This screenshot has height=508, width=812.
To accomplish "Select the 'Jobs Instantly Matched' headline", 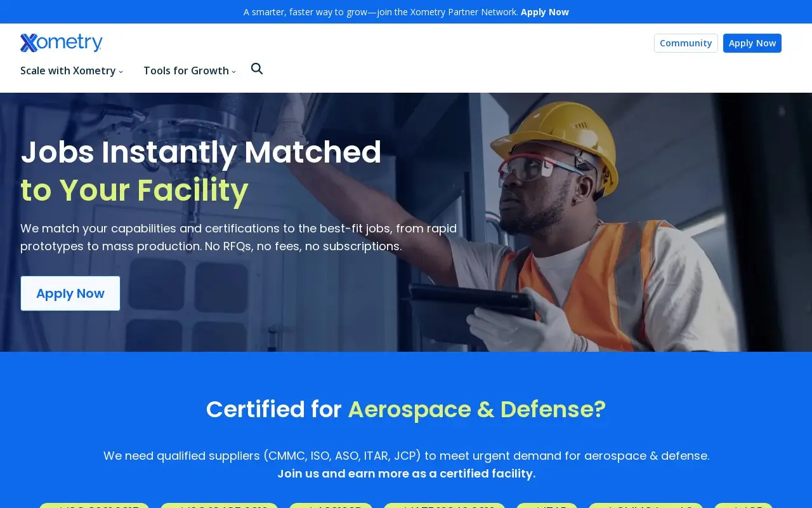I will pos(201,152).
